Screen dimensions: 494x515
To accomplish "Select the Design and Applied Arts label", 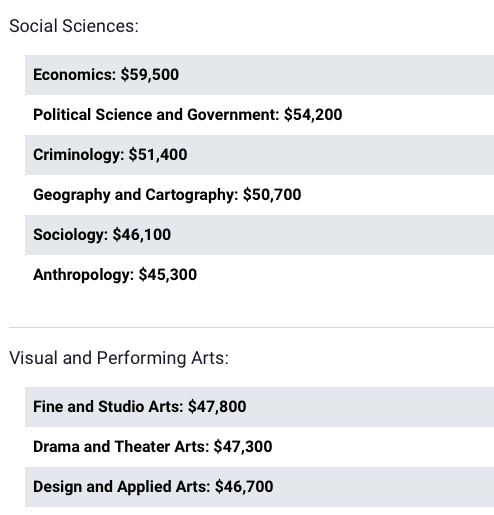I will [122, 487].
